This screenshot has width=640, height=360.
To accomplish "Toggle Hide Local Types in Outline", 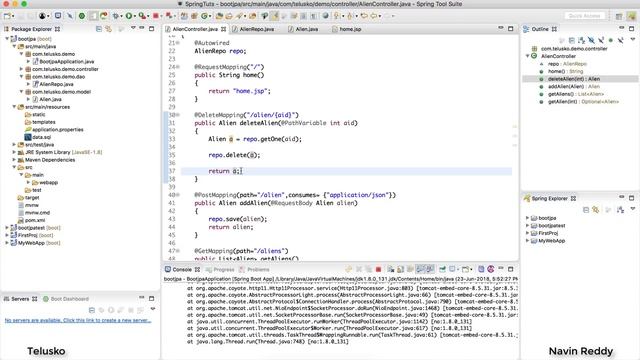I will click(x=620, y=40).
